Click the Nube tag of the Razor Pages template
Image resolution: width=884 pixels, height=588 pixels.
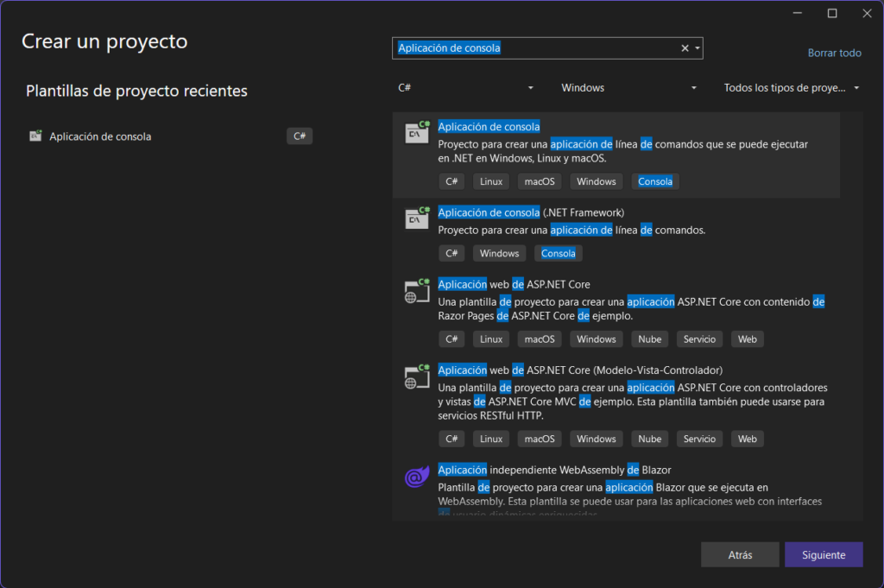649,338
